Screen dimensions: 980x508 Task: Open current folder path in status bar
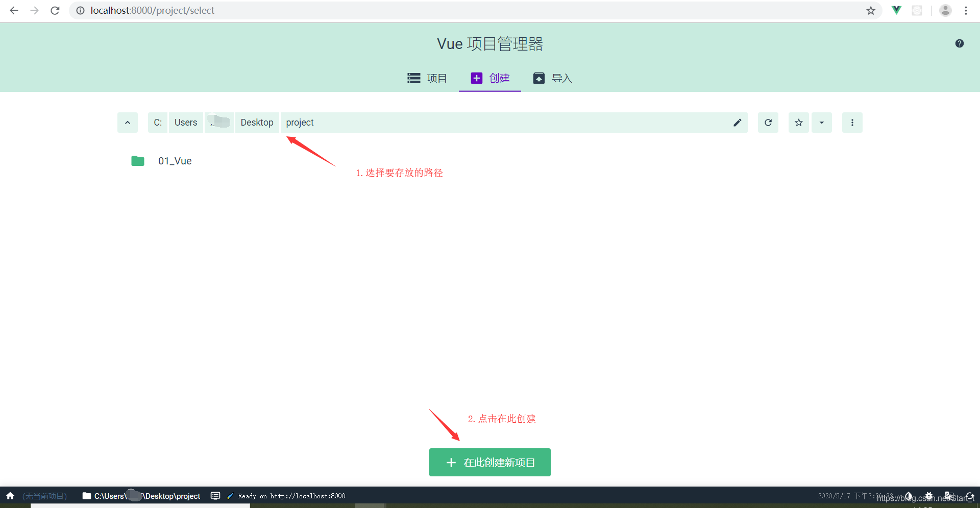click(141, 496)
